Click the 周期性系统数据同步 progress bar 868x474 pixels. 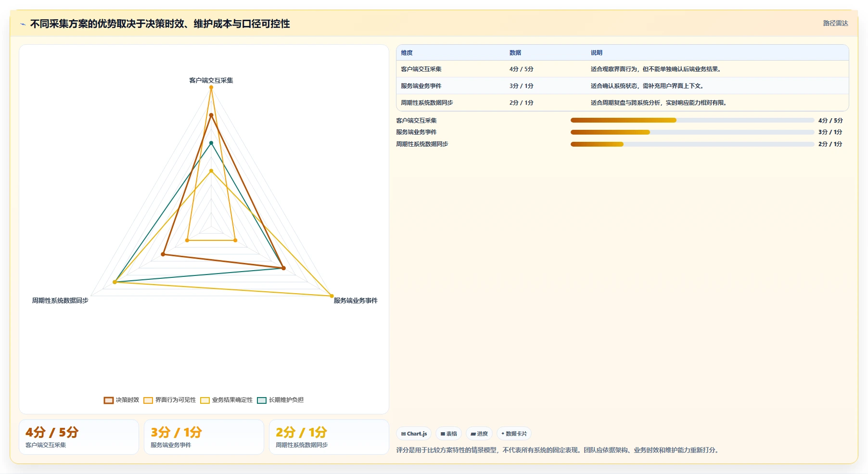(x=692, y=144)
